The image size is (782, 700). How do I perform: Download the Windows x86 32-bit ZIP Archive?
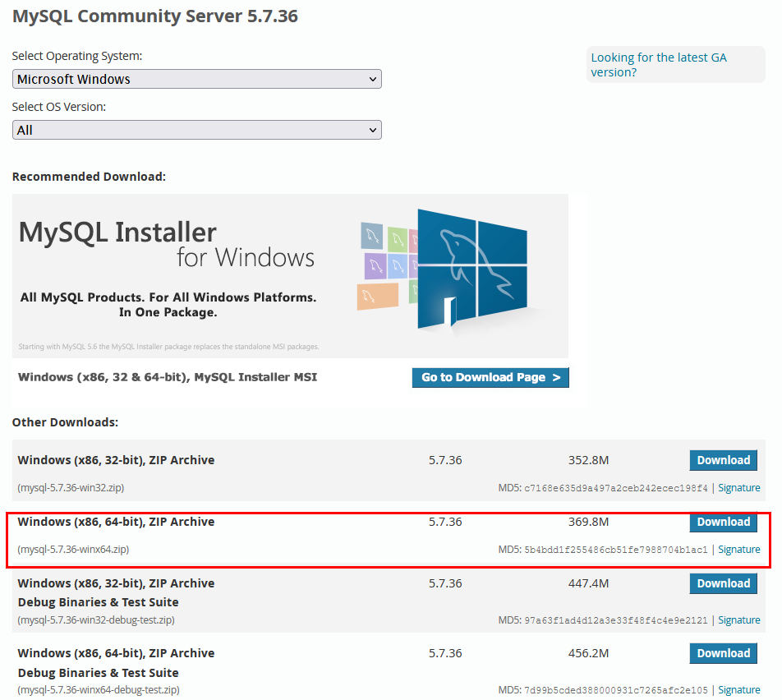[x=723, y=460]
